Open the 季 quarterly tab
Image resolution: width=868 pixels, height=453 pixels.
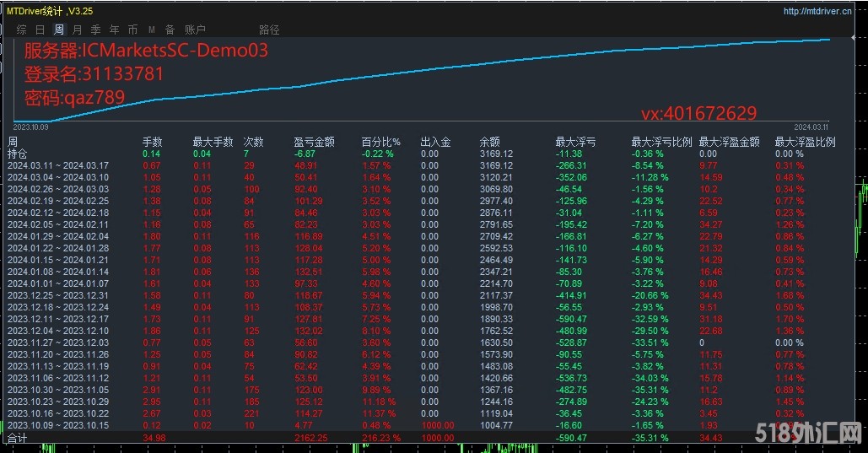point(95,30)
